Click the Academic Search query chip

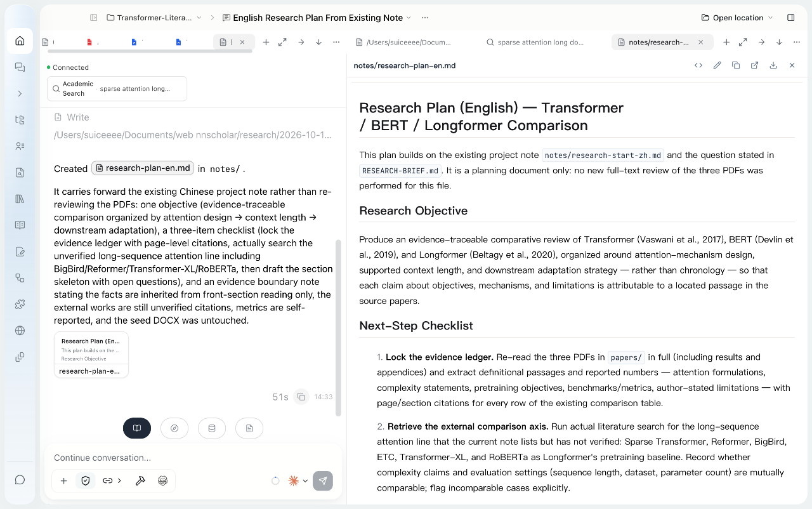(117, 89)
